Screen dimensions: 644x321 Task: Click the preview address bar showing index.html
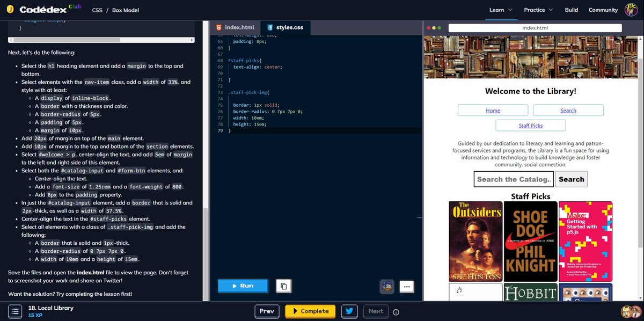pyautogui.click(x=535, y=28)
